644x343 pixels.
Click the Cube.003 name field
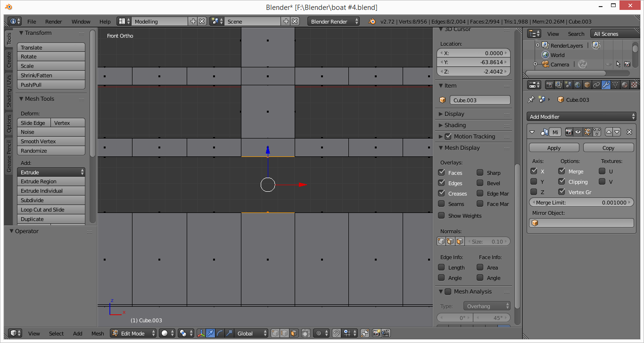(480, 99)
